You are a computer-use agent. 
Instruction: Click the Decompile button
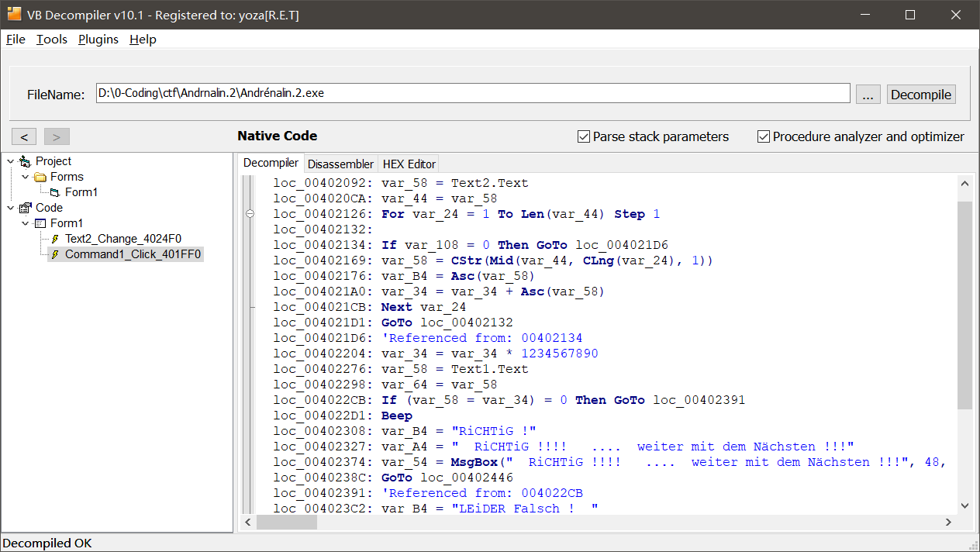click(x=921, y=95)
